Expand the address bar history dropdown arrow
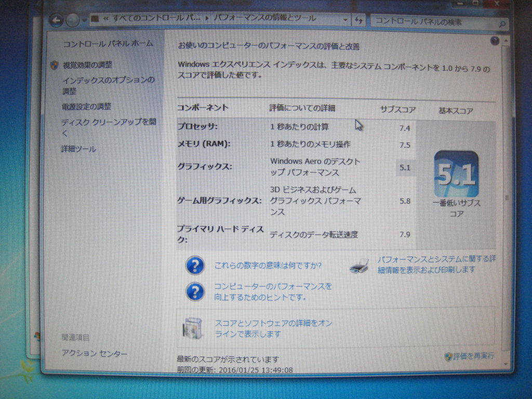The image size is (532, 399). (345, 20)
